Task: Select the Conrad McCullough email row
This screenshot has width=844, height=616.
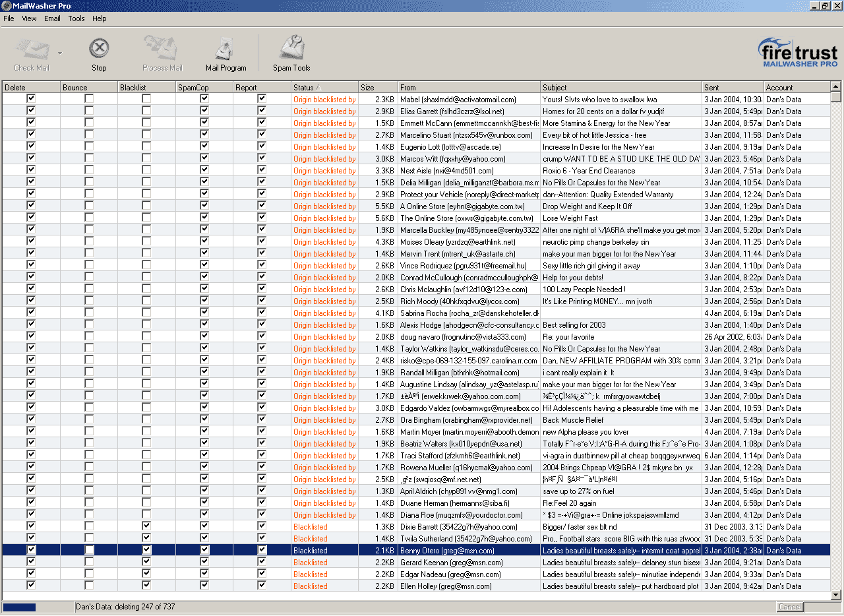Action: (x=415, y=277)
